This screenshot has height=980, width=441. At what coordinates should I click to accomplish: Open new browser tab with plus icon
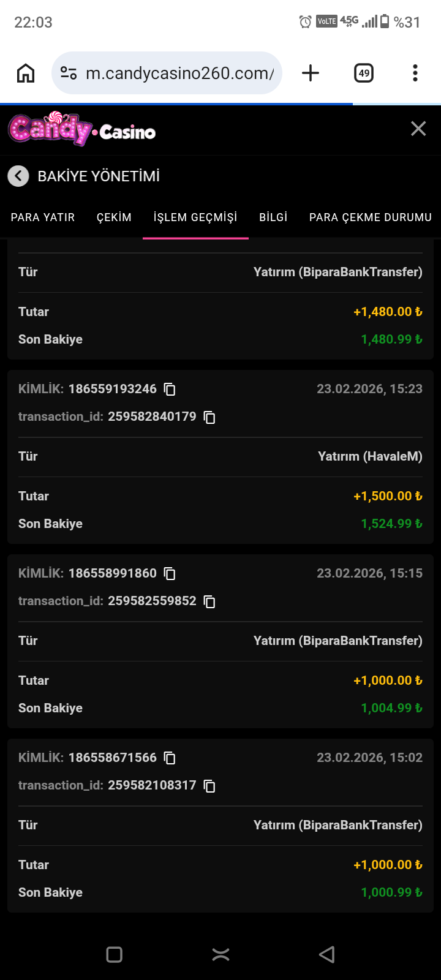pyautogui.click(x=311, y=73)
